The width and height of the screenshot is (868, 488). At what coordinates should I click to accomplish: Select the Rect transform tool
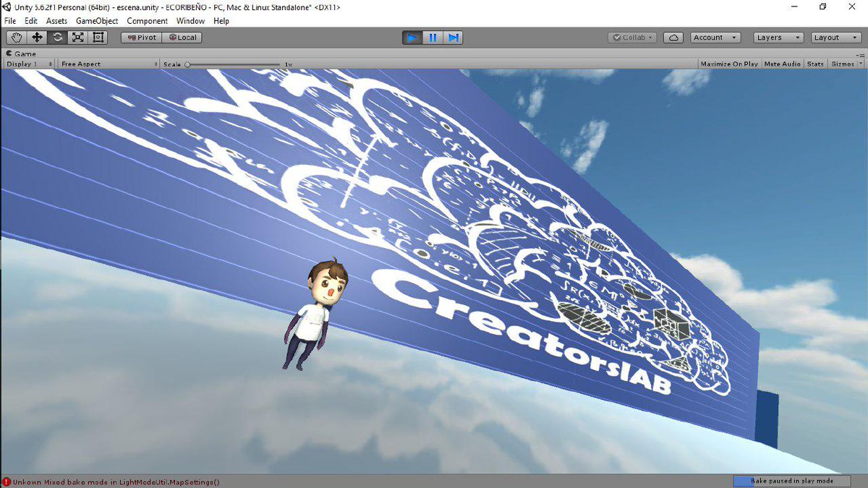pos(98,38)
